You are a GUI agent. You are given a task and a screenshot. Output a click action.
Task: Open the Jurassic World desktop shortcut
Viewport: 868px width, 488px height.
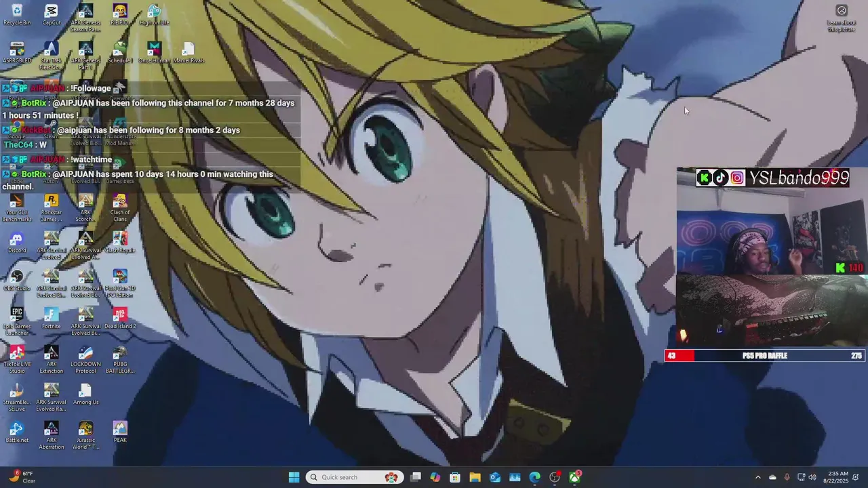coord(85,435)
